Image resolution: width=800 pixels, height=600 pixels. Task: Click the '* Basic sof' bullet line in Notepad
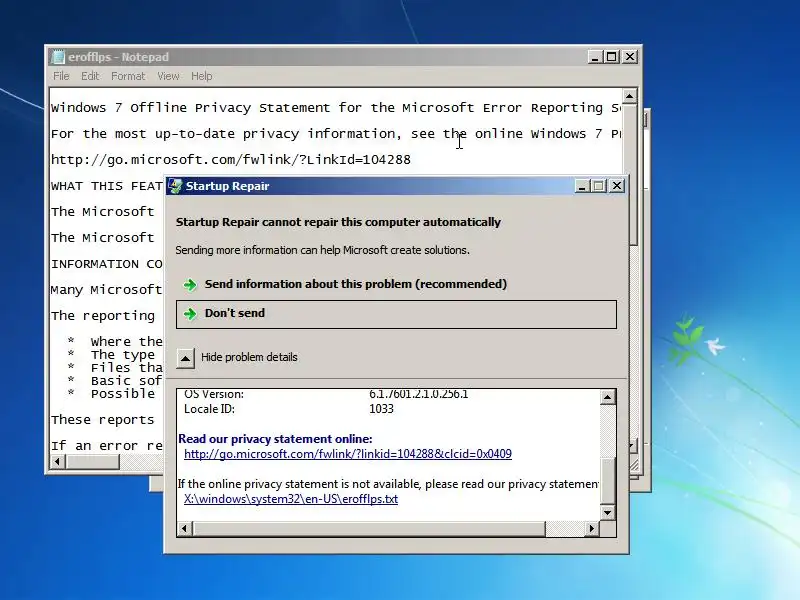(x=114, y=381)
